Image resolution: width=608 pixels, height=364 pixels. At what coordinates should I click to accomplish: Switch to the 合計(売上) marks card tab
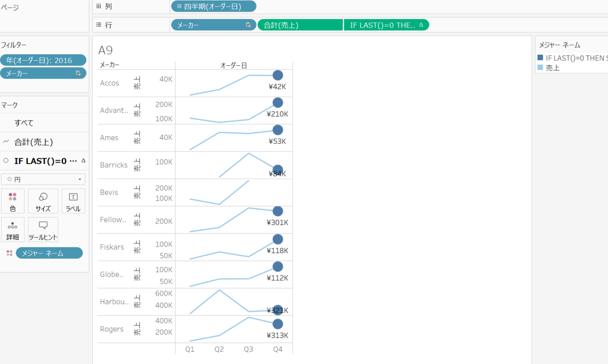[44, 142]
